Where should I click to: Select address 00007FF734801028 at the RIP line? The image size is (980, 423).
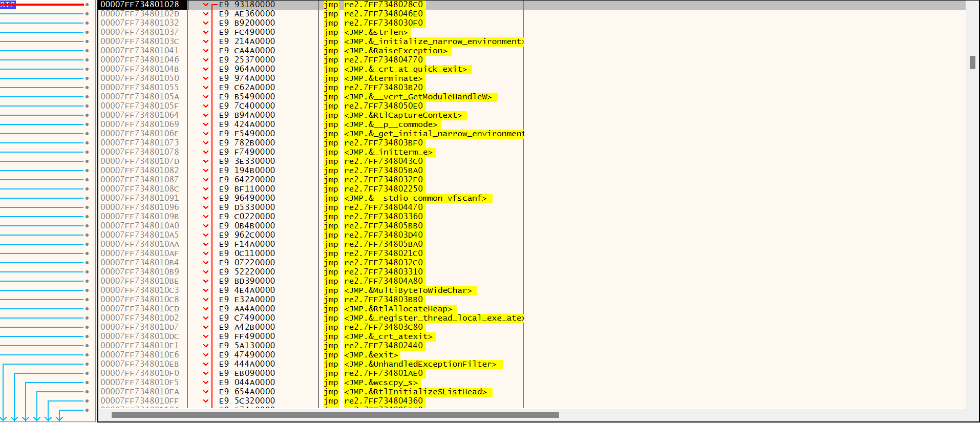tap(140, 5)
